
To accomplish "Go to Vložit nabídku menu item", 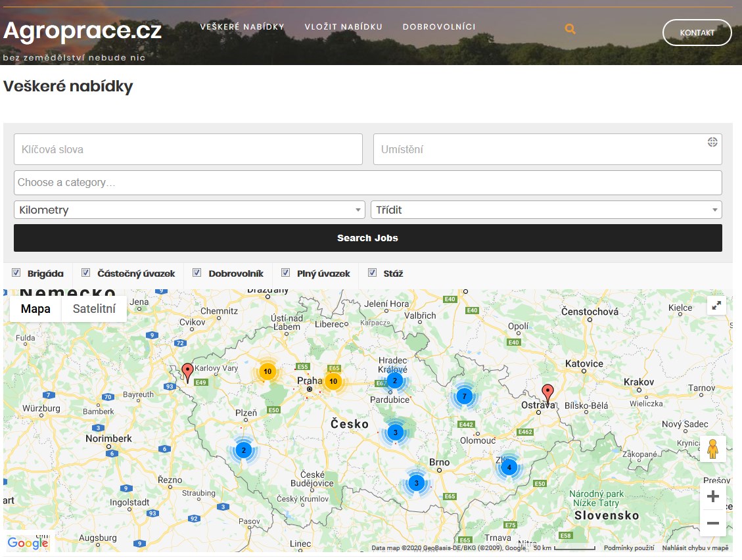I will [343, 27].
